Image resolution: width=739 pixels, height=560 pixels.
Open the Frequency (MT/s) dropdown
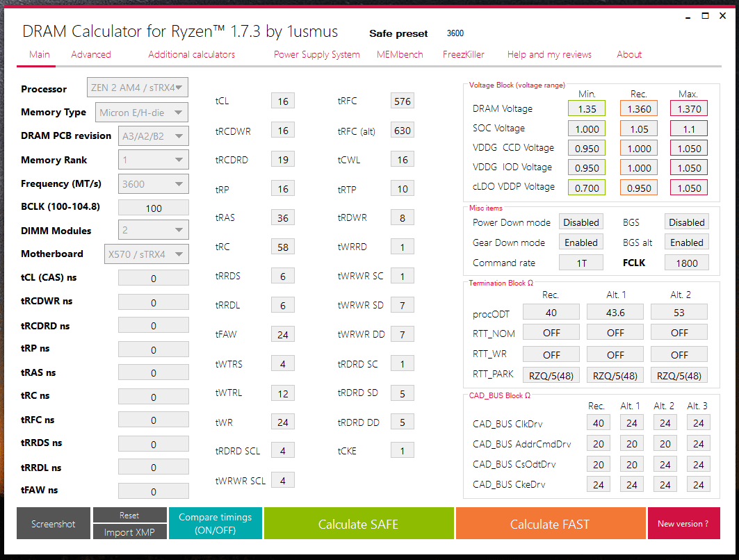153,183
